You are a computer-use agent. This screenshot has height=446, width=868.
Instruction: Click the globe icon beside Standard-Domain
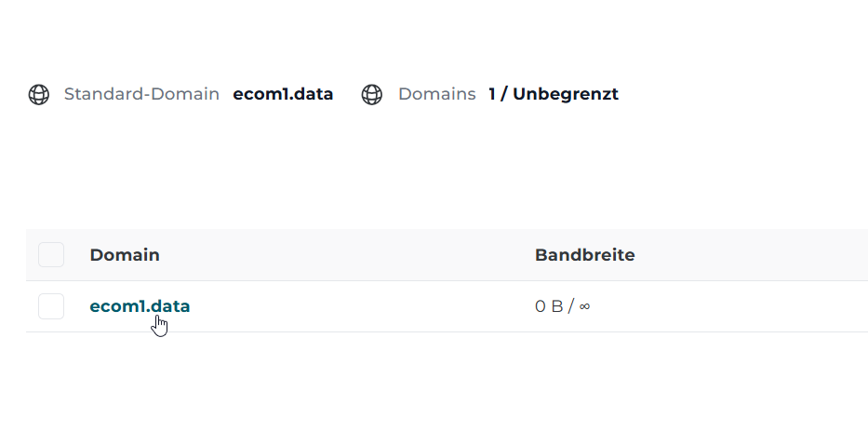point(39,95)
